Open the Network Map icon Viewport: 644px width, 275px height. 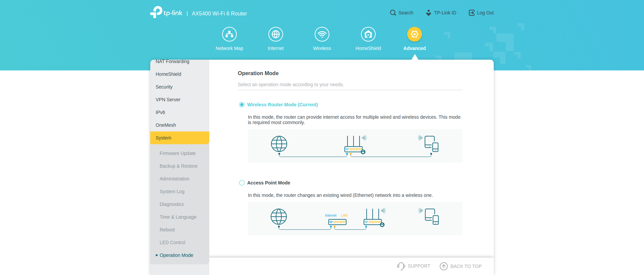click(229, 34)
